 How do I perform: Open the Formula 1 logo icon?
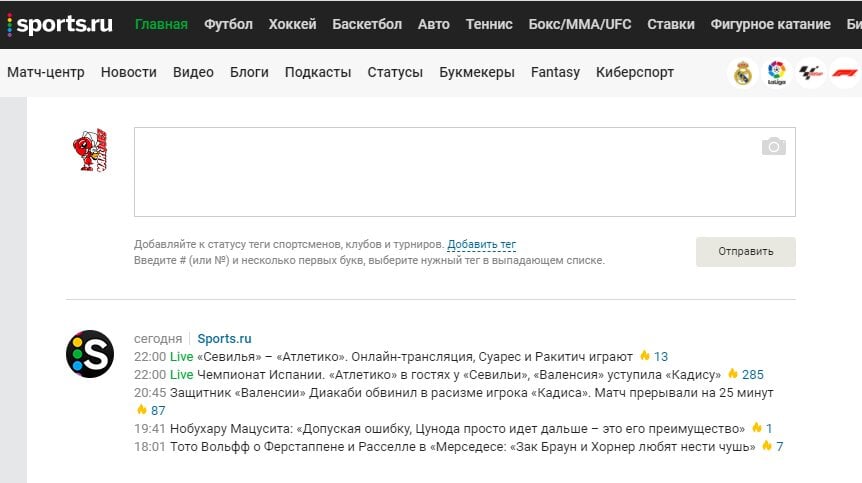click(x=844, y=73)
